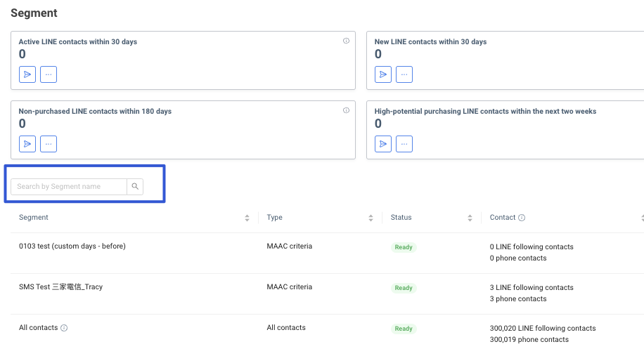Viewport: 644px width, 356px height.
Task: Click the search magnifier button
Action: (135, 187)
